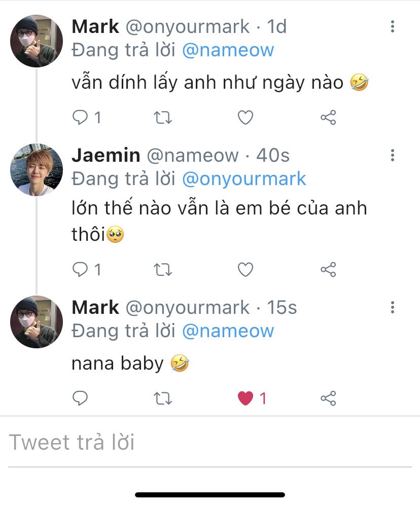Share the 'nana baby' tweet
Image resolution: width=420 pixels, height=505 pixels.
coord(328,399)
